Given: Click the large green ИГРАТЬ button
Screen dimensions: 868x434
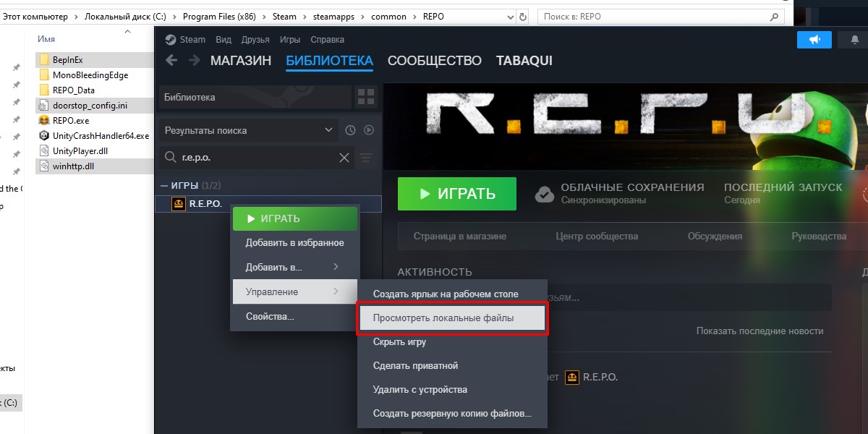Looking at the screenshot, I should pyautogui.click(x=457, y=194).
